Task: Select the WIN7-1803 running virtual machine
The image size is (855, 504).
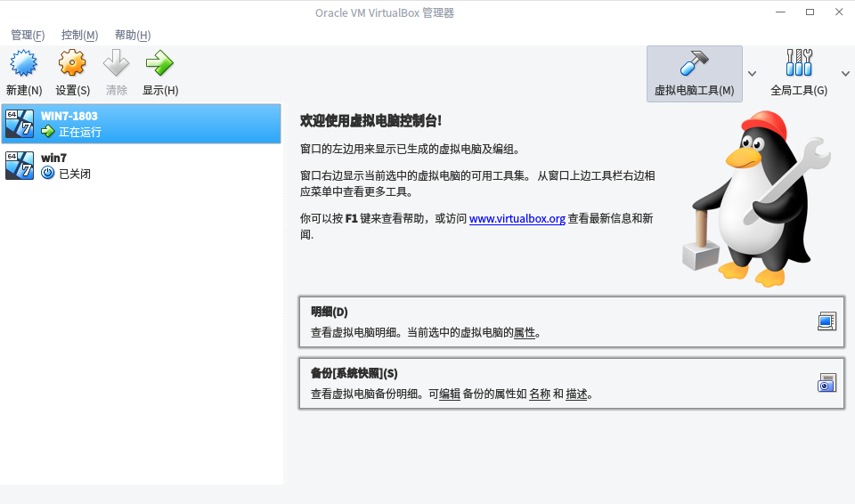Action: 142,124
